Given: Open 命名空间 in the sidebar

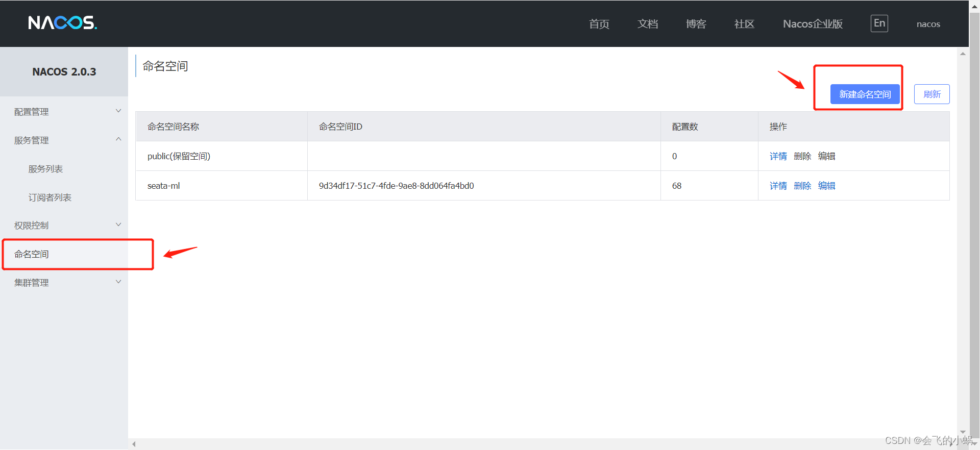Looking at the screenshot, I should [32, 254].
